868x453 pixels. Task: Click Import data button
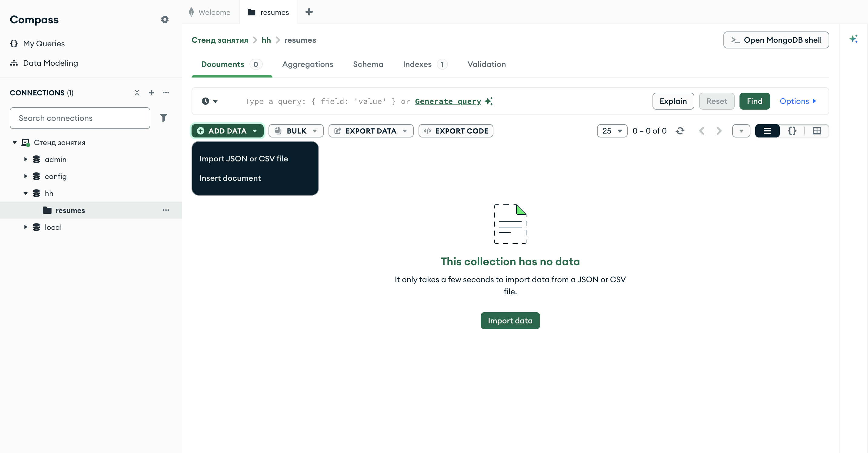(x=510, y=320)
